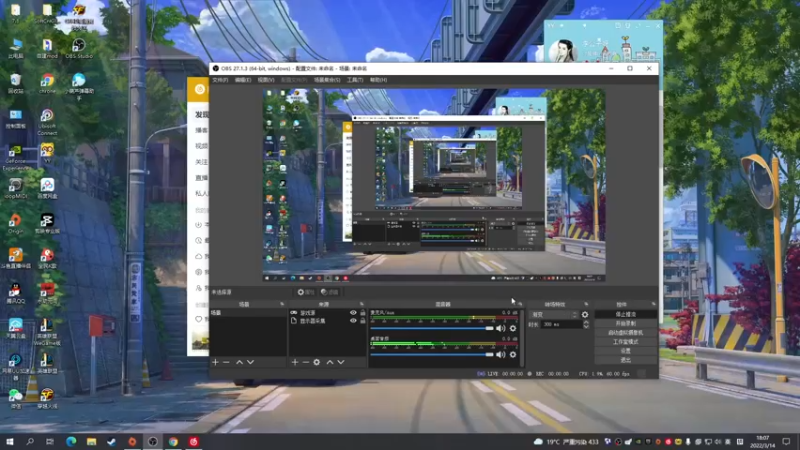This screenshot has width=800, height=450.
Task: Adjust the 麦克风/Aux volume slider
Action: tap(432, 328)
